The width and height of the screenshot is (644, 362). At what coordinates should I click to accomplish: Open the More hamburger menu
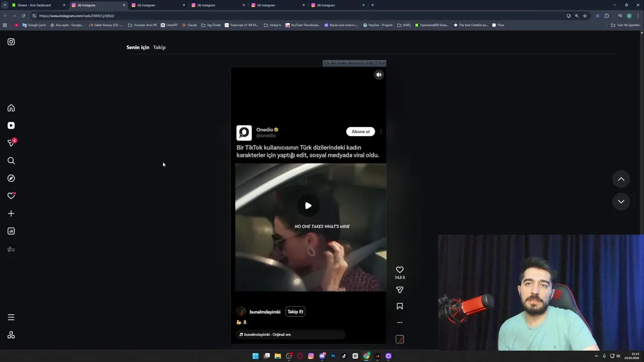click(11, 317)
